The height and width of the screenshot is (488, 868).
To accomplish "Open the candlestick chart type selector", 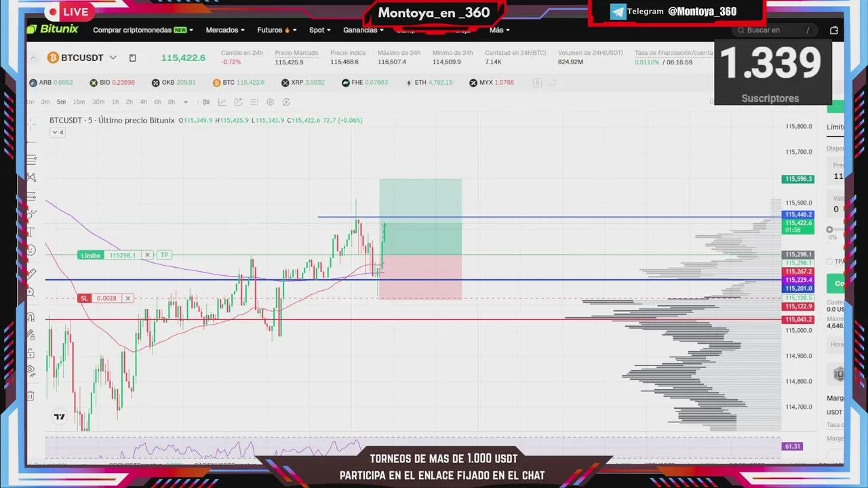I will pyautogui.click(x=206, y=102).
